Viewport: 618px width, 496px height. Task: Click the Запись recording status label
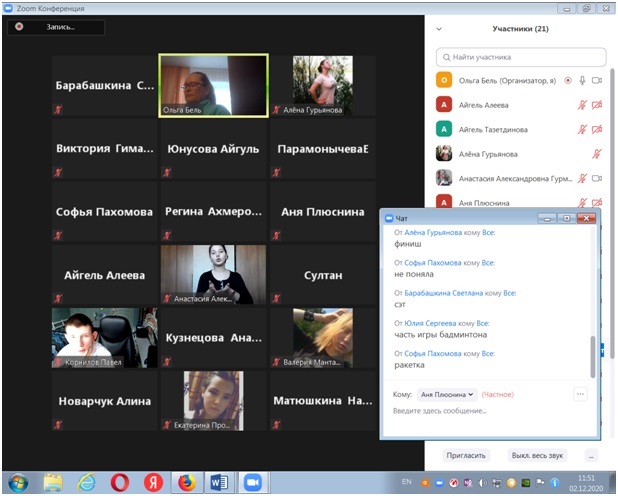click(x=60, y=27)
